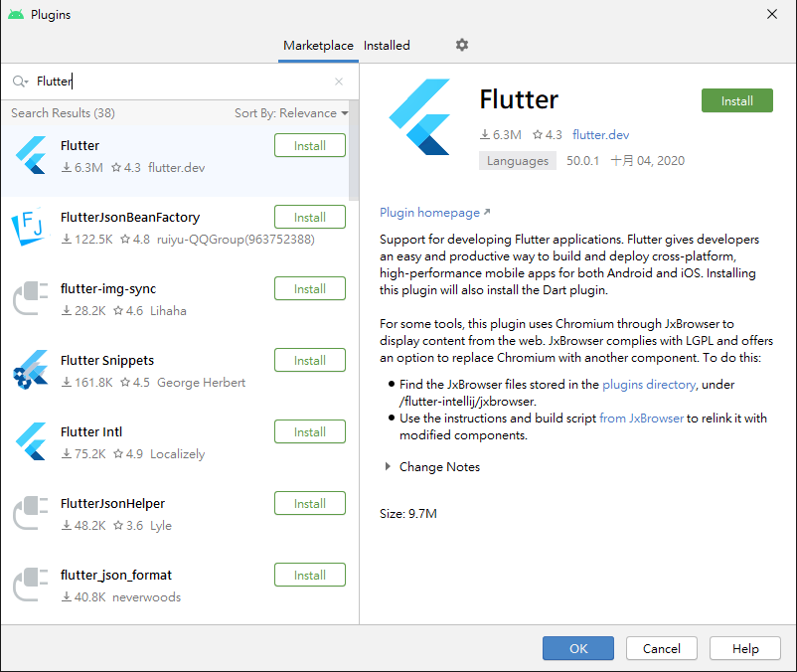Click the Cancel button
797x672 pixels.
pos(661,648)
